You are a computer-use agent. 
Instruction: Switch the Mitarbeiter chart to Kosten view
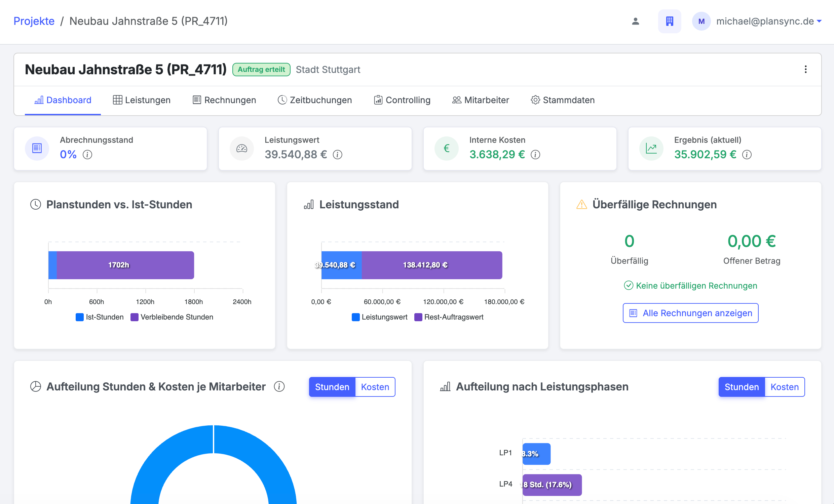[375, 387]
